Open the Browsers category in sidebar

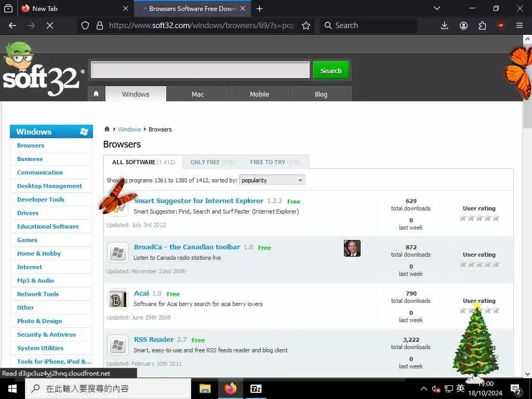31,145
